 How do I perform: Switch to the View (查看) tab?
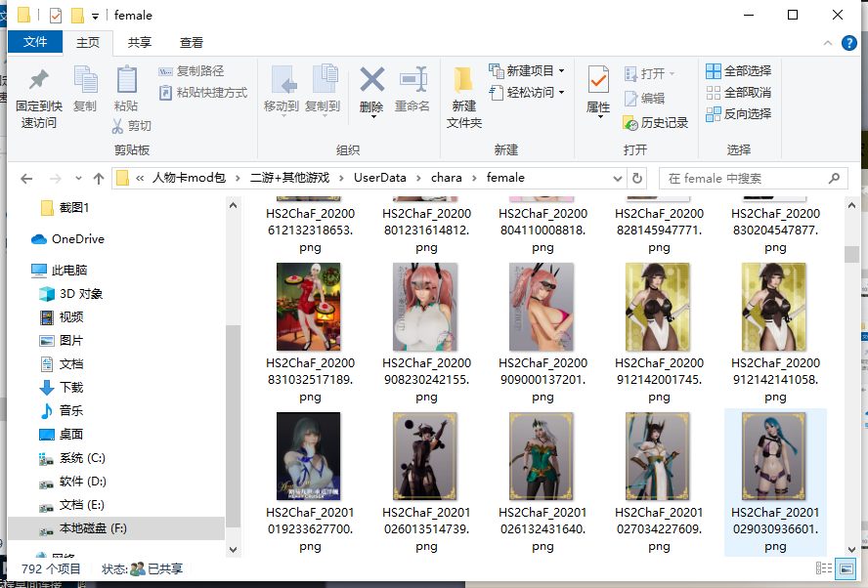[192, 43]
